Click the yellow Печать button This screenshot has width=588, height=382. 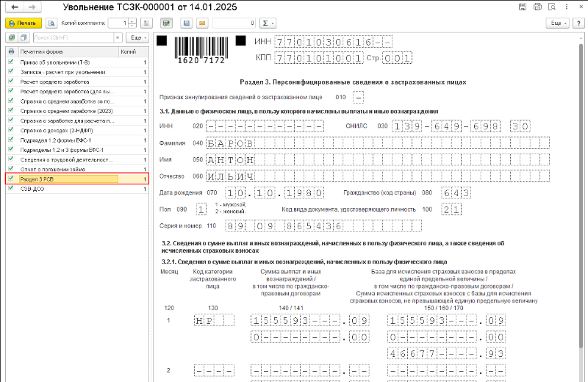coord(24,24)
